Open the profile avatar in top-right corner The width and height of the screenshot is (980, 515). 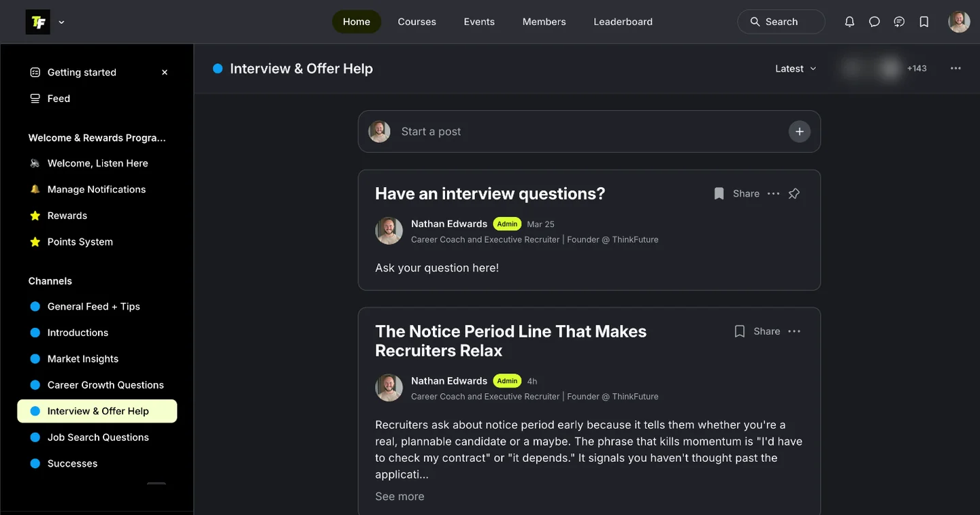[959, 22]
